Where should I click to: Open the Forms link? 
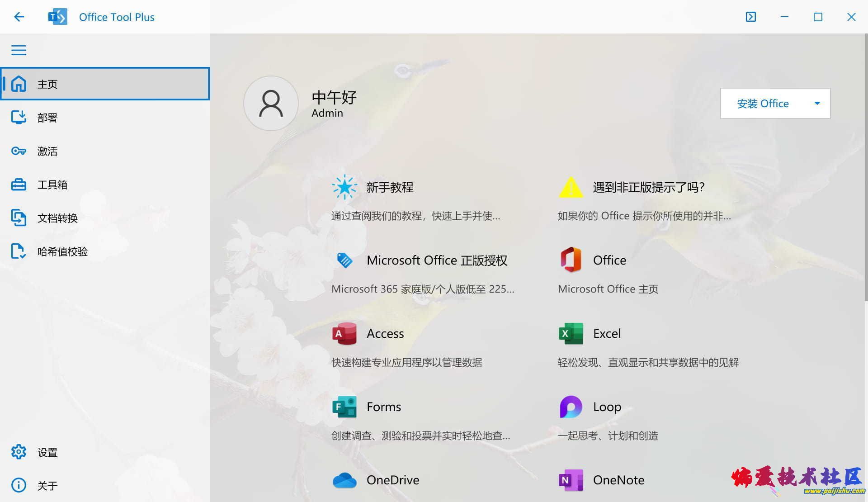(384, 407)
